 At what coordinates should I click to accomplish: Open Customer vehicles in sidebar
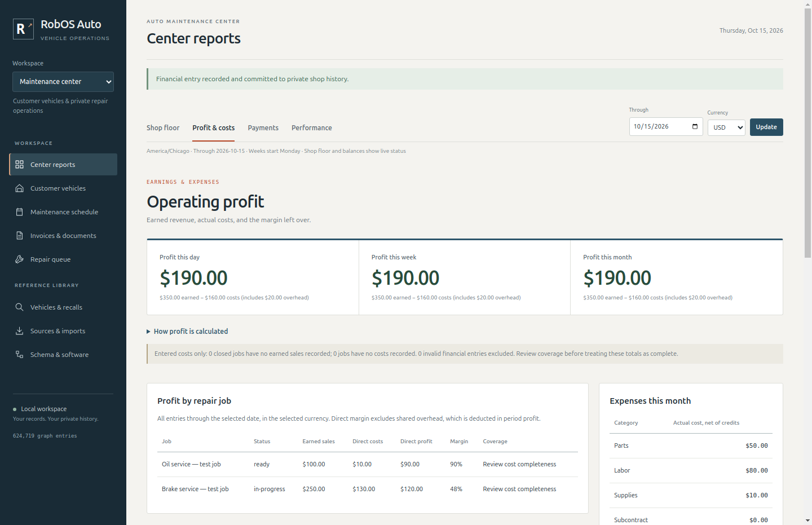(63, 188)
